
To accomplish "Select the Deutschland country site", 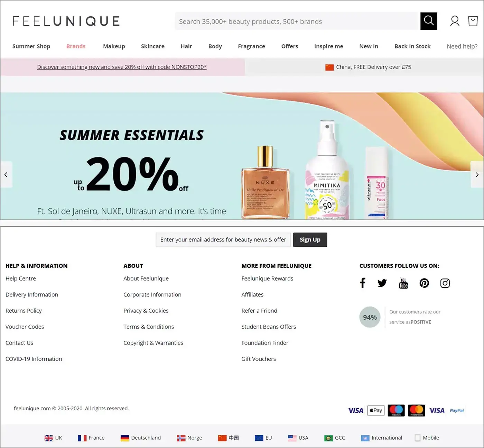I will tap(141, 438).
